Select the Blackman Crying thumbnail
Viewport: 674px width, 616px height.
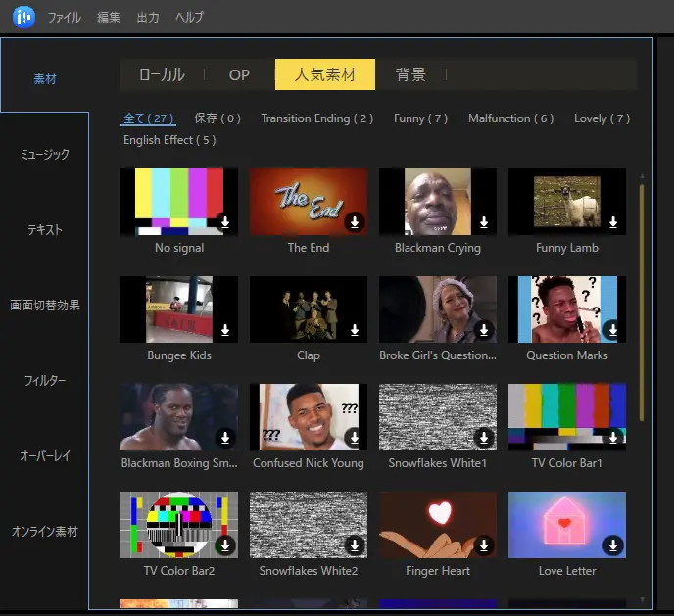(x=438, y=202)
